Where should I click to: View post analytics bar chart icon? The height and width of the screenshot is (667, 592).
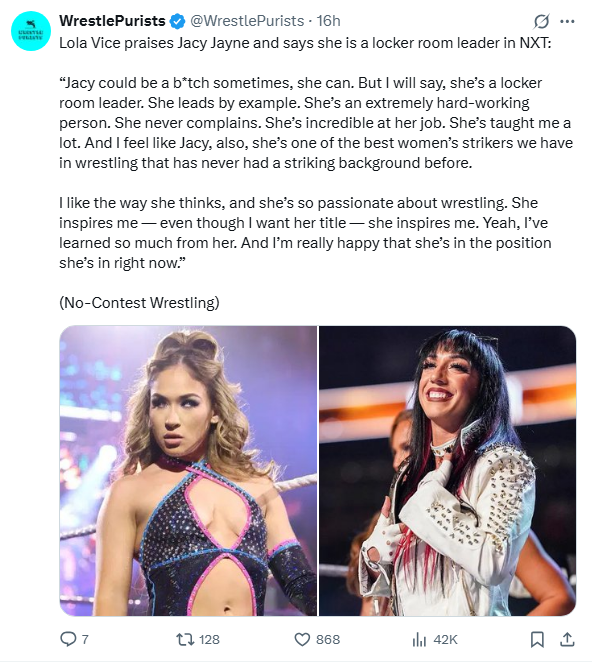tap(419, 639)
